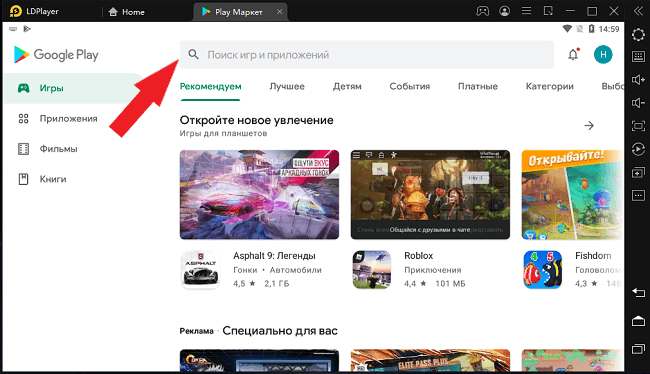Click Приключения category under Roblox
The image size is (650, 374).
tap(433, 270)
